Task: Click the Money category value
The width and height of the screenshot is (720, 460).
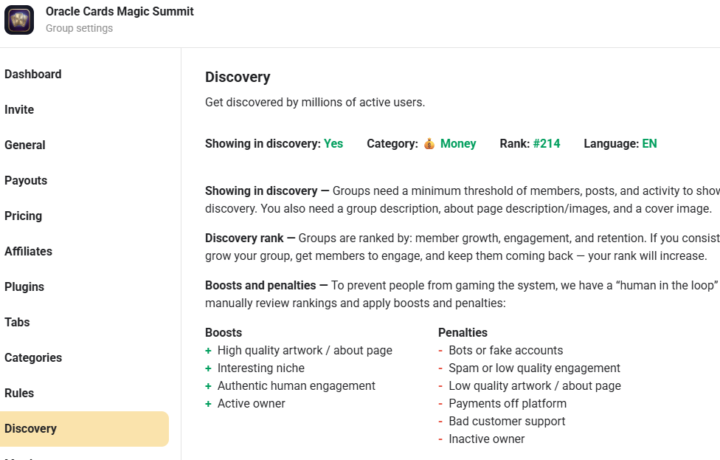Action: tap(458, 144)
